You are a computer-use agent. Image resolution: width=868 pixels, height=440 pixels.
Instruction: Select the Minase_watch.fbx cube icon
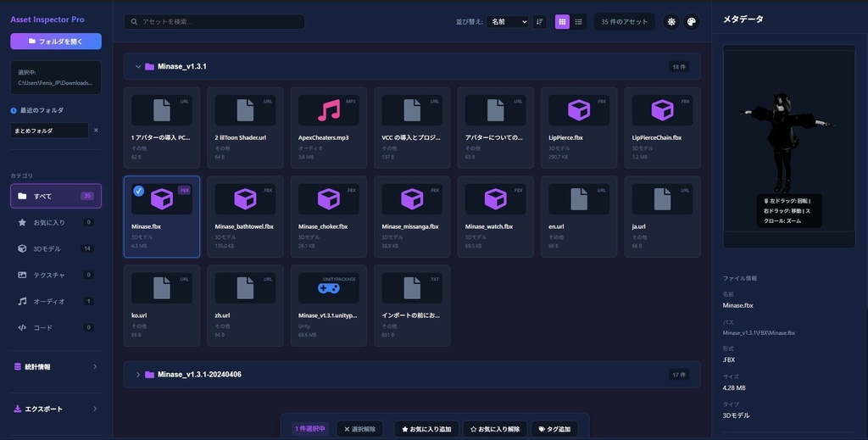point(495,199)
